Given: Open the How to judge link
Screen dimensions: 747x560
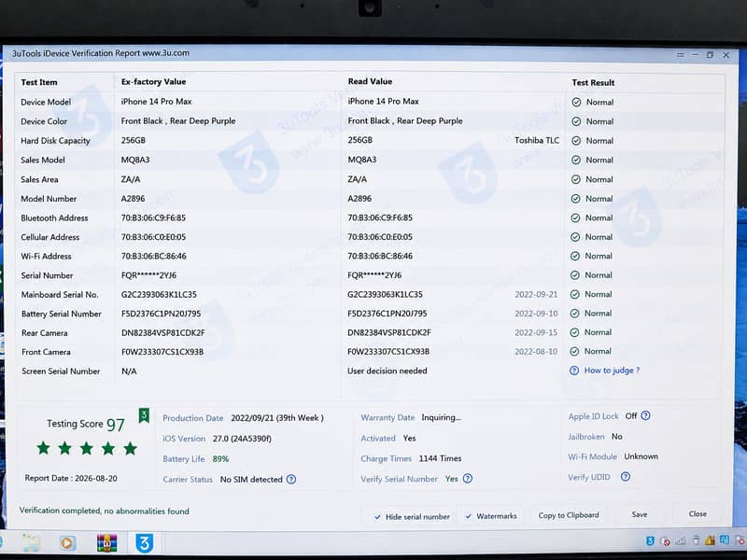Looking at the screenshot, I should pyautogui.click(x=612, y=371).
